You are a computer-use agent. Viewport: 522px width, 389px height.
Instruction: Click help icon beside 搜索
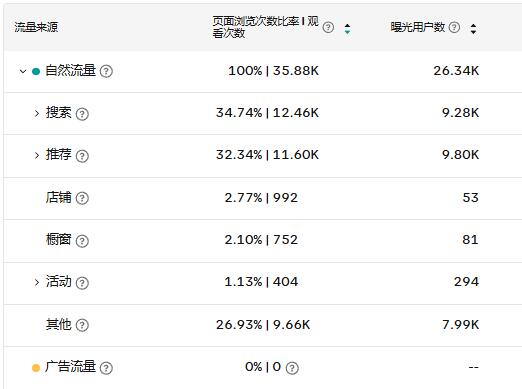point(82,114)
